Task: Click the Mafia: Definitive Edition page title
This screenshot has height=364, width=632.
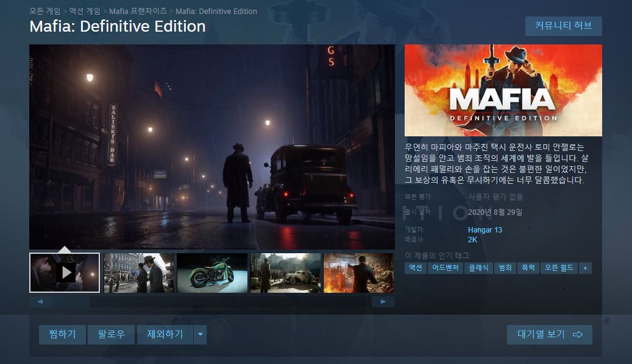Action: point(118,27)
